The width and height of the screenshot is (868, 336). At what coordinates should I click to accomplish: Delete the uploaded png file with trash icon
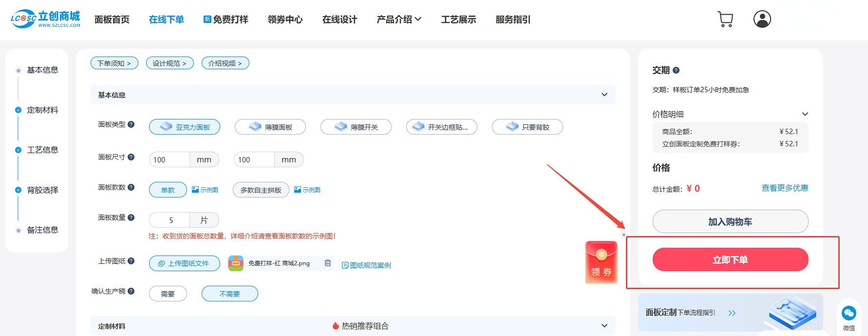click(x=328, y=263)
